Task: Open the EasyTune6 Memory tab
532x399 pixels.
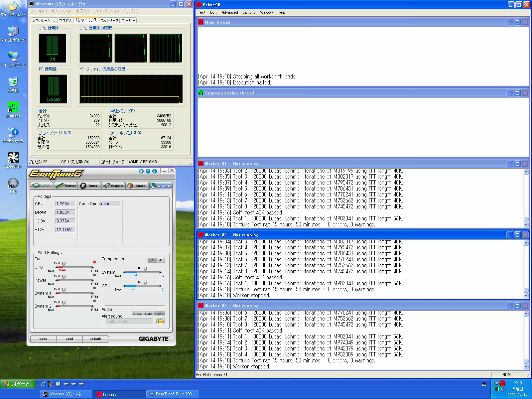Action: [x=66, y=186]
